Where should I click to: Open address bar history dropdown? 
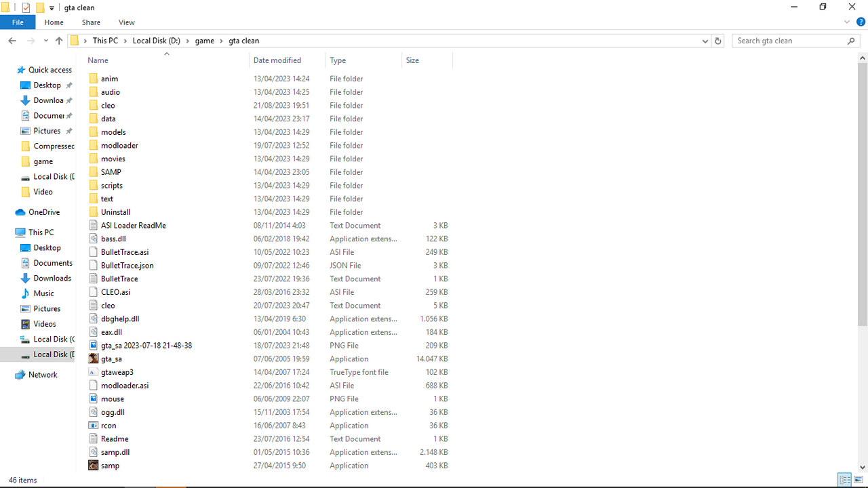(x=705, y=41)
